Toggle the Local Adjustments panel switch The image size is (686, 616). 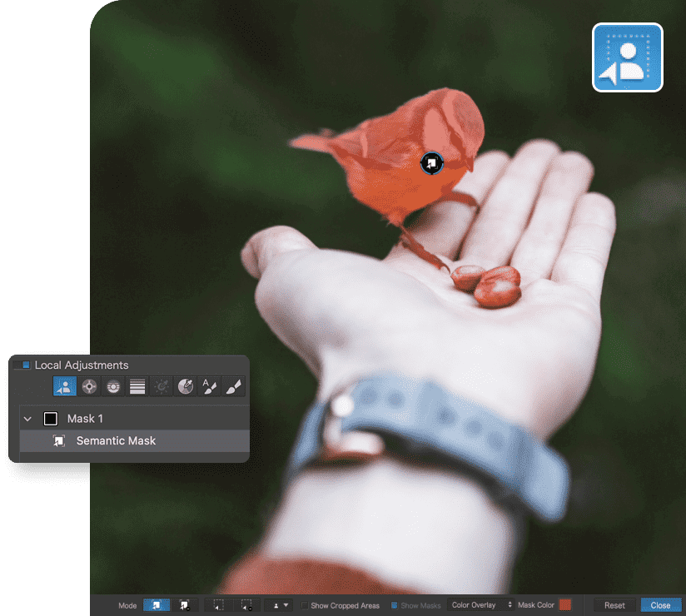tap(22, 365)
